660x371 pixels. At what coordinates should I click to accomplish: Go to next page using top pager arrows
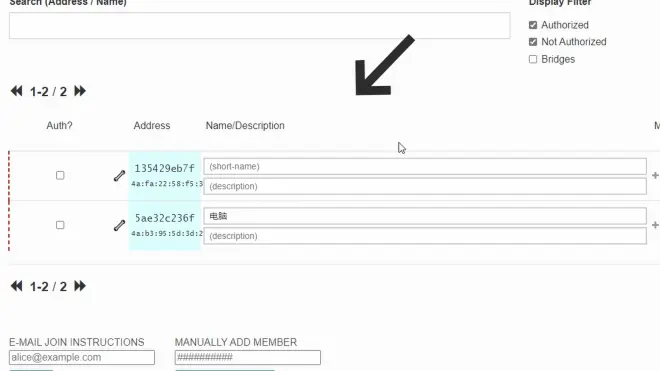[80, 91]
